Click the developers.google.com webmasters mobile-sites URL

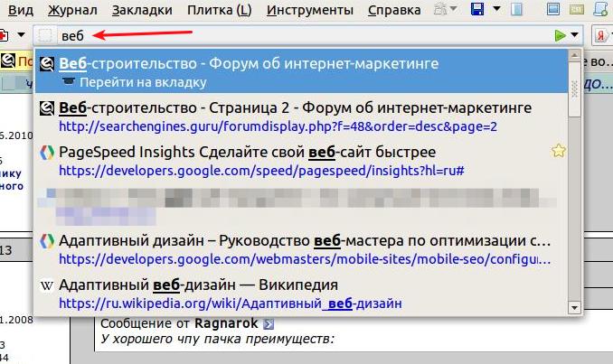(x=305, y=259)
